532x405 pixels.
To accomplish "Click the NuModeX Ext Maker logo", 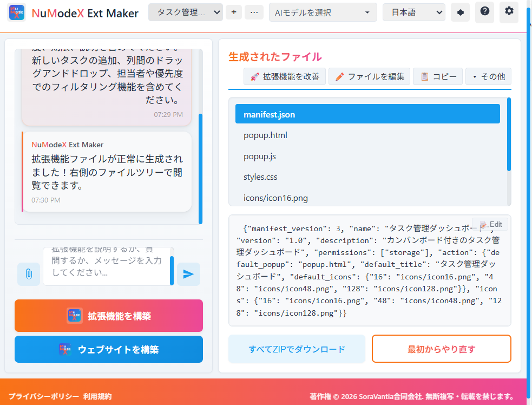I will click(16, 12).
